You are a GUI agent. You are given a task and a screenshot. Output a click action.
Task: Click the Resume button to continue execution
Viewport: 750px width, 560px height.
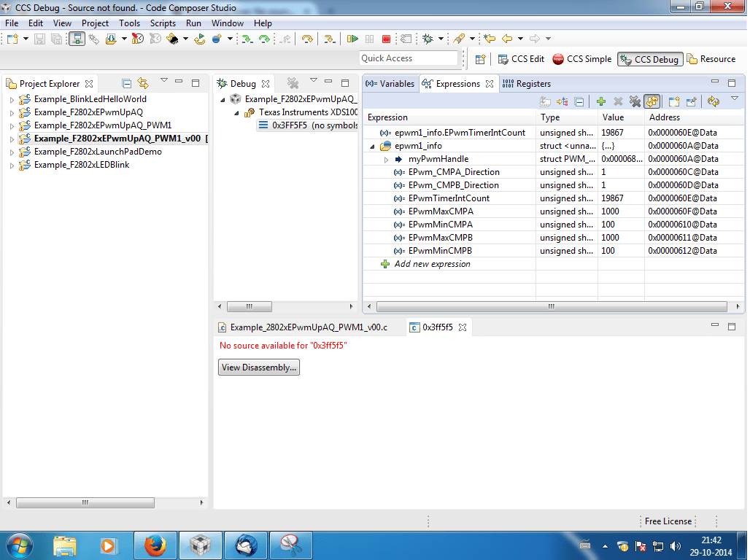coord(353,39)
